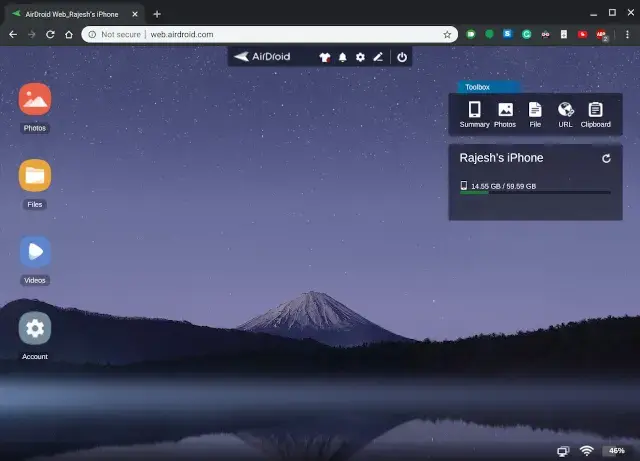Reload the web.airdroid.com page
The width and height of the screenshot is (640, 461).
(50, 34)
